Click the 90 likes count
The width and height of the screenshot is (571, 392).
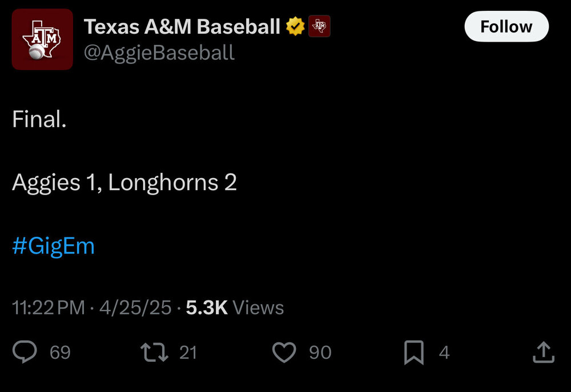pos(320,353)
